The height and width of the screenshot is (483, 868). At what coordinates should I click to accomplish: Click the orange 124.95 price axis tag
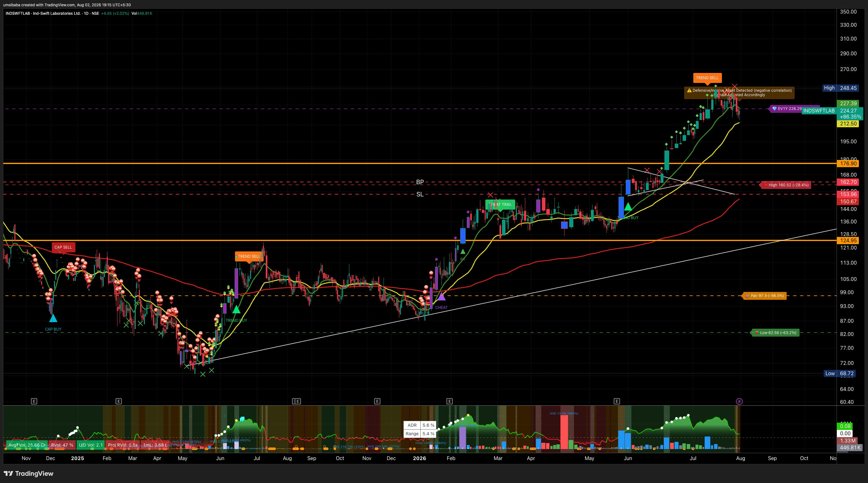pos(848,240)
